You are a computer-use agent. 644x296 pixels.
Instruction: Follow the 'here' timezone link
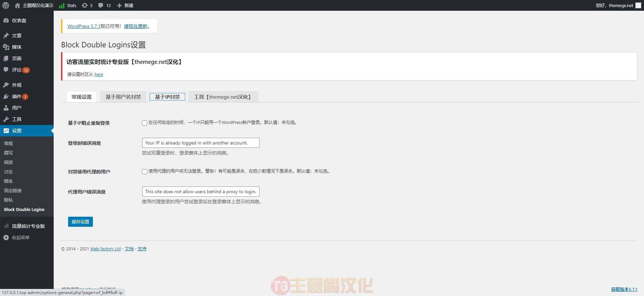click(99, 75)
